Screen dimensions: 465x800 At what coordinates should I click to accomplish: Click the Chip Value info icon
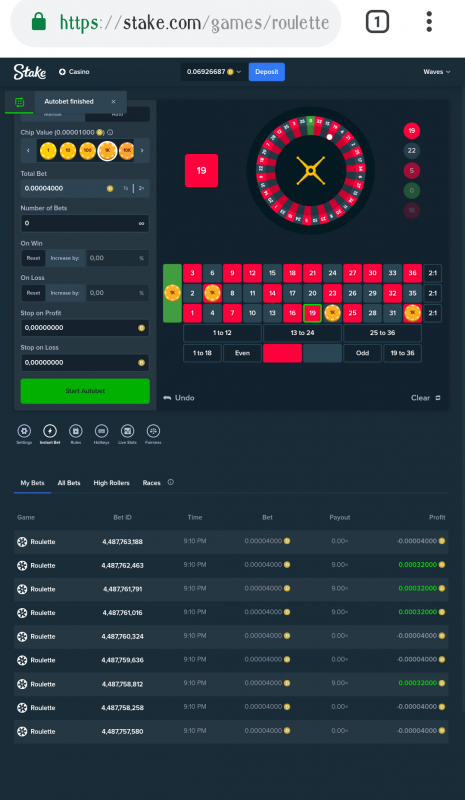tap(110, 132)
